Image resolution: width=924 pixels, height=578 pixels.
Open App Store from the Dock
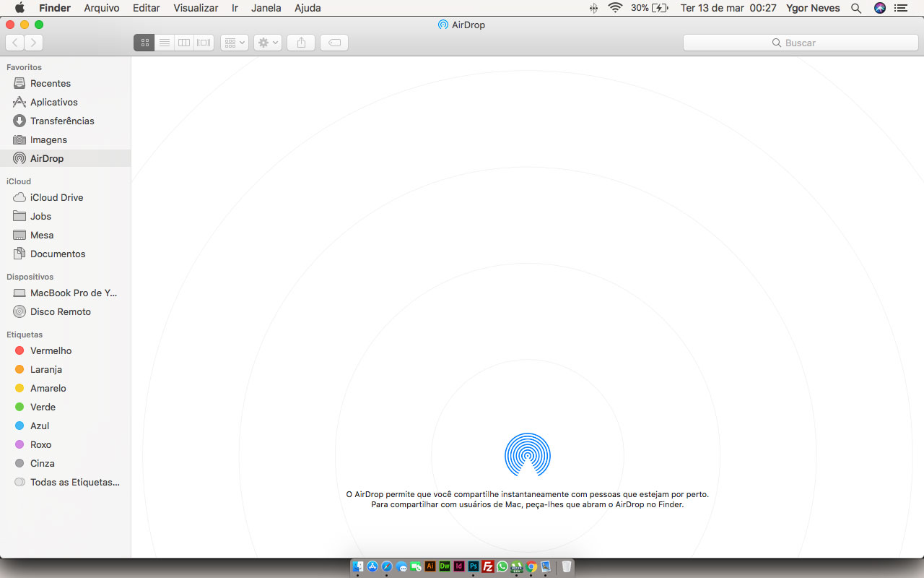pyautogui.click(x=372, y=566)
